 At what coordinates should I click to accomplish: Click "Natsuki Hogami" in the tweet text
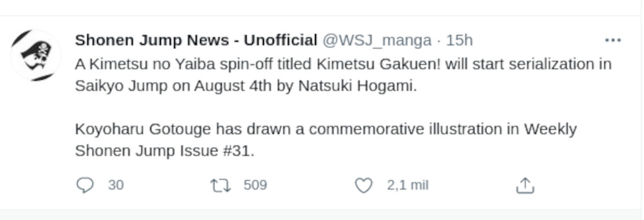[x=357, y=86]
